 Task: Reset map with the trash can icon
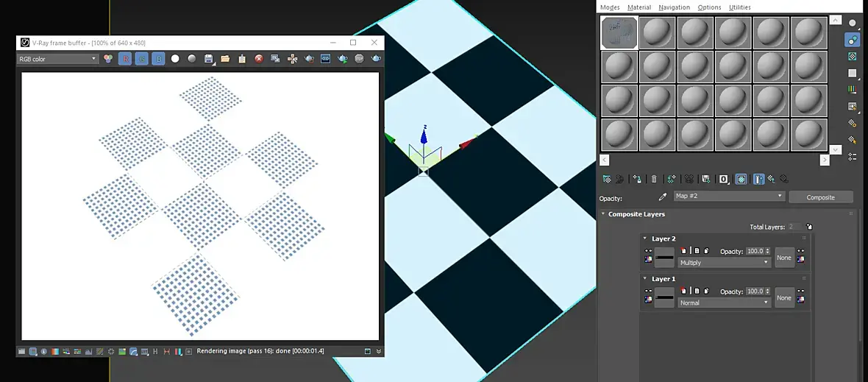(654, 179)
